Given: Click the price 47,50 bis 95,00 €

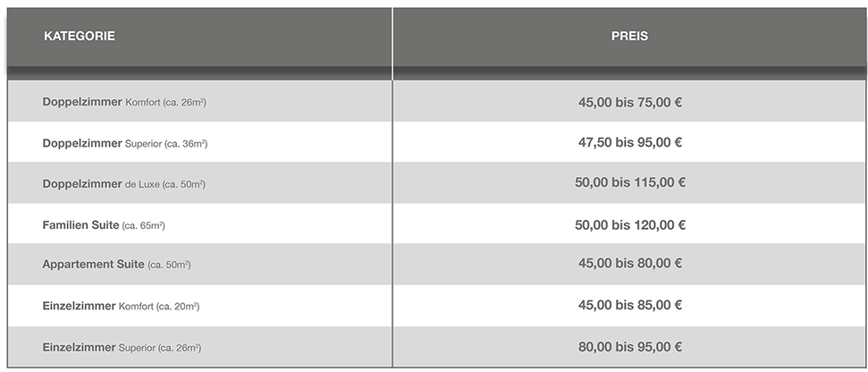Looking at the screenshot, I should 630,142.
